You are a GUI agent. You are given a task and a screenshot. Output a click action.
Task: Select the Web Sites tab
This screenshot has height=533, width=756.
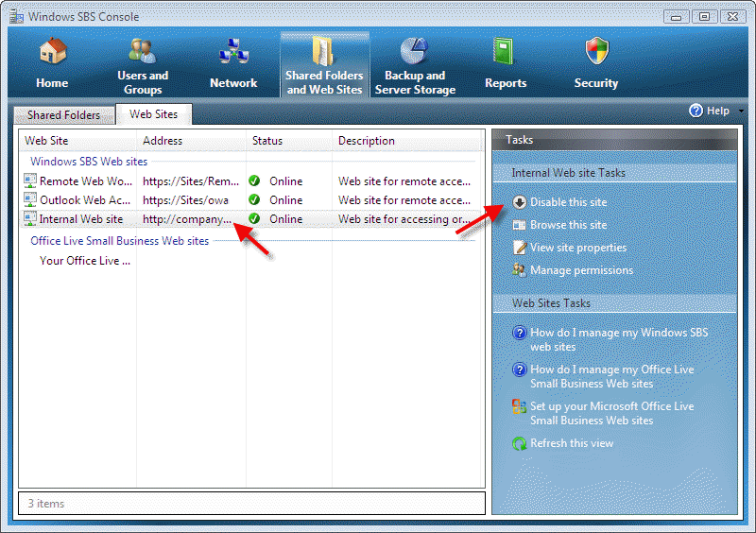tap(154, 113)
